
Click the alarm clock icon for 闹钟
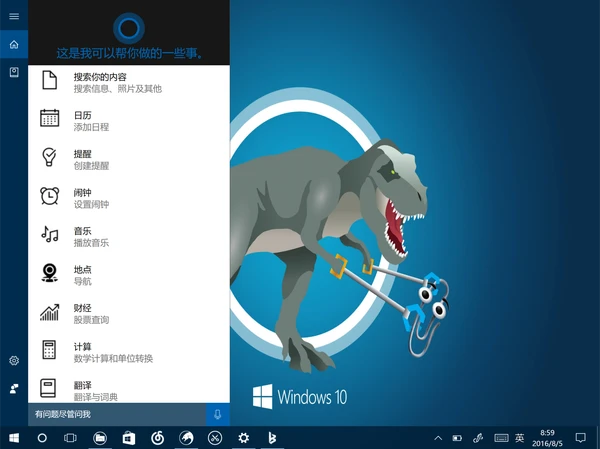pos(50,196)
